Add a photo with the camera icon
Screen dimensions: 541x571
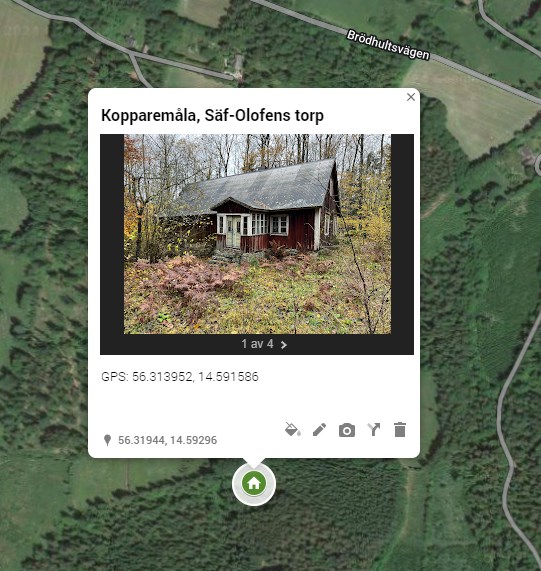click(x=347, y=430)
